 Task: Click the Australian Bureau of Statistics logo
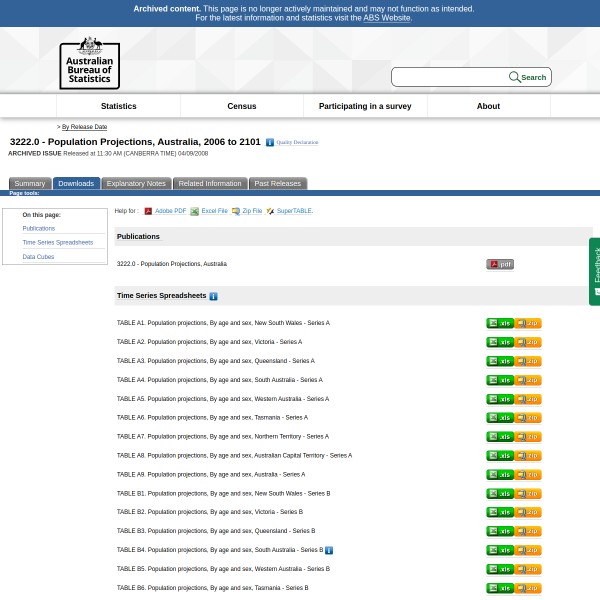point(89,63)
